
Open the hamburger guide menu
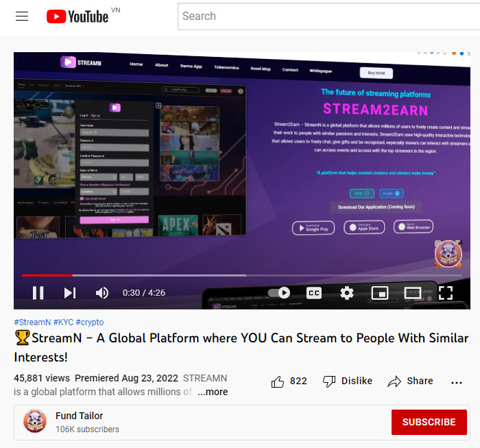point(22,16)
